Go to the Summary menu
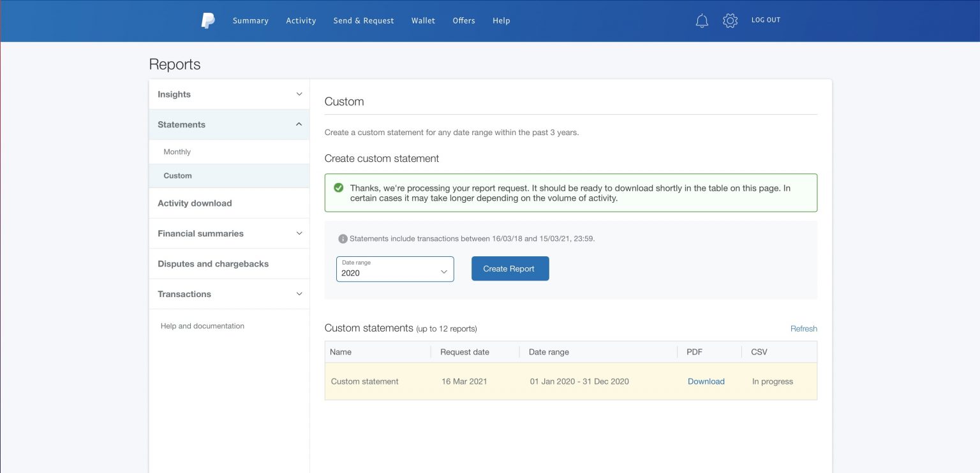Viewport: 980px width, 473px height. pyautogui.click(x=250, y=20)
